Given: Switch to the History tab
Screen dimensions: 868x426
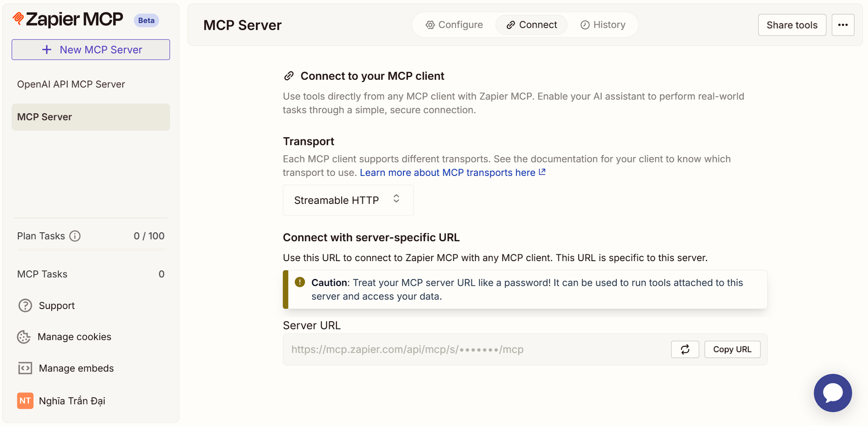Looking at the screenshot, I should pyautogui.click(x=603, y=25).
